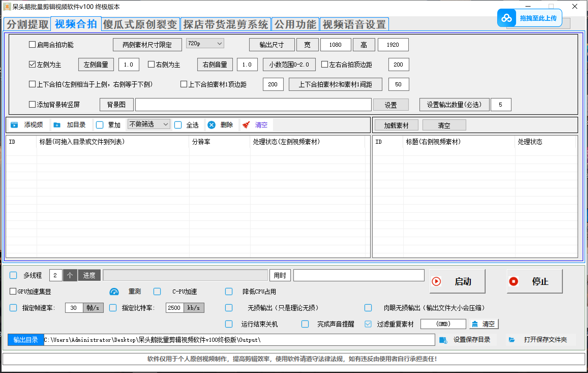This screenshot has height=373, width=588.
Task: Click the 背景图 button
Action: 116,105
